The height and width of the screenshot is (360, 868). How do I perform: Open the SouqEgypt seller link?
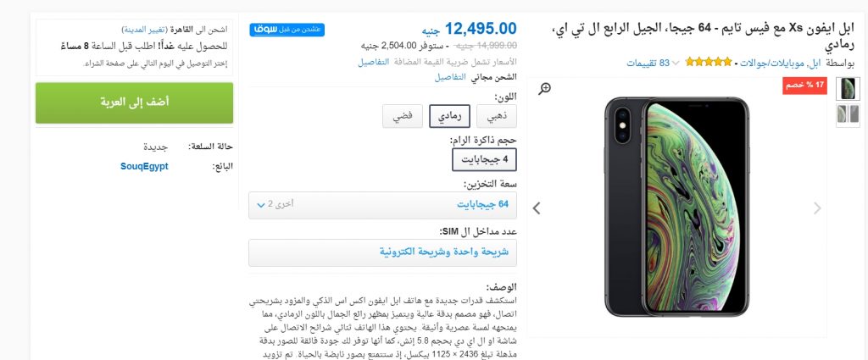[x=144, y=166]
